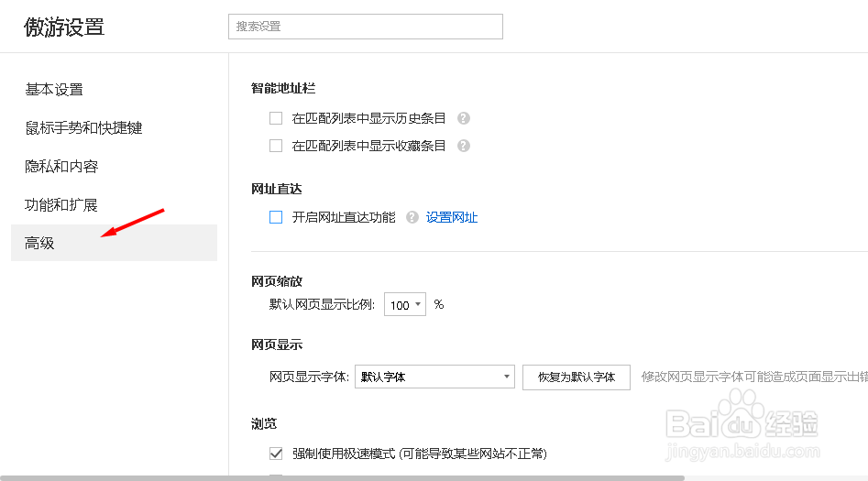Click the 傲游设置 page title
Viewport: 868px width, 481px height.
click(64, 27)
